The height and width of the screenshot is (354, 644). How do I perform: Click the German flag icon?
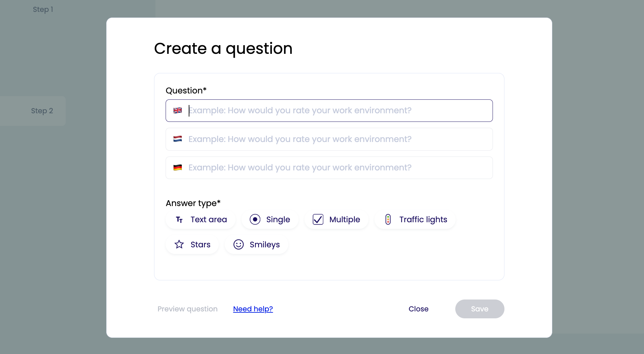click(177, 168)
